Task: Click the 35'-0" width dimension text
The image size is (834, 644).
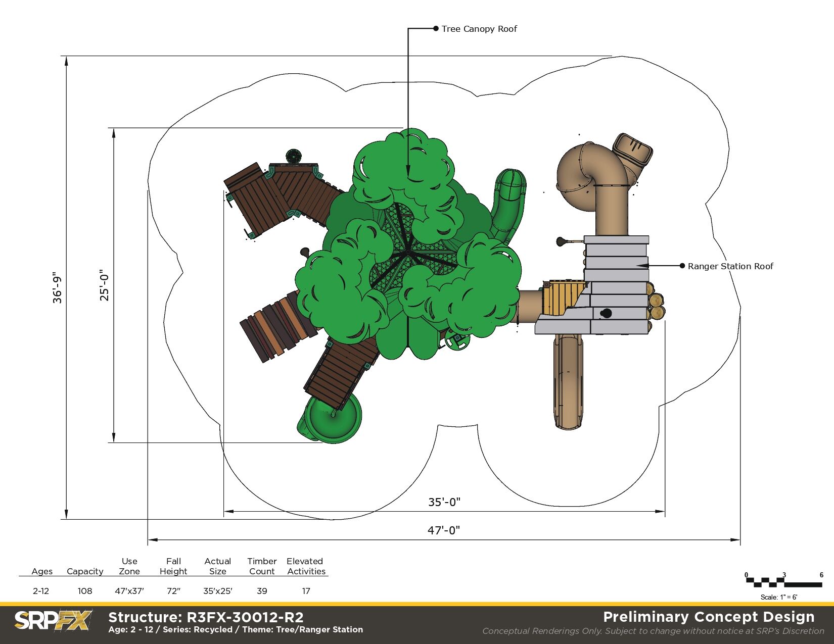Action: [444, 502]
